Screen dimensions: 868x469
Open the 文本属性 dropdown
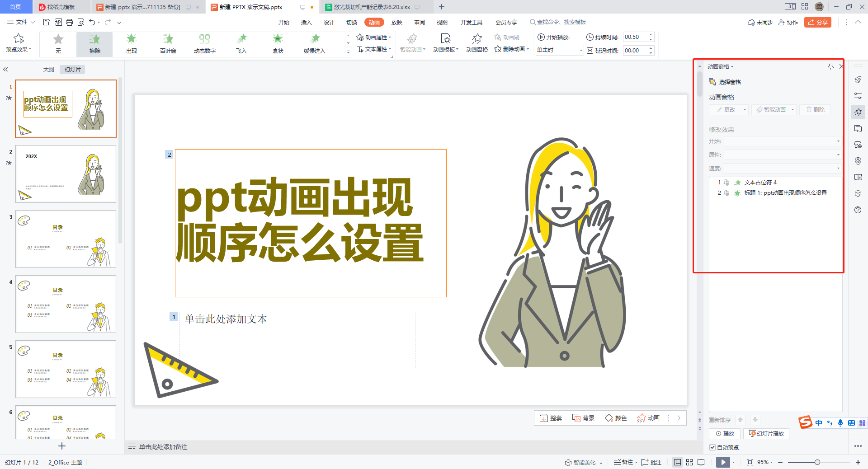coord(374,49)
